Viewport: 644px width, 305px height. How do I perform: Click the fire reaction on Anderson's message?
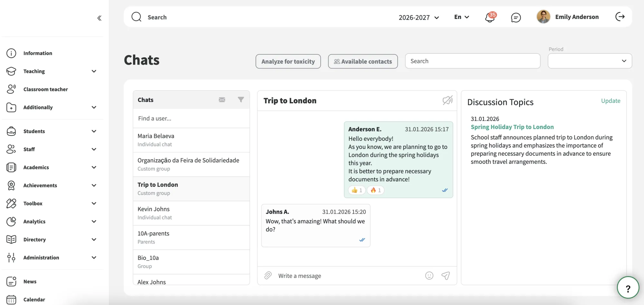[375, 190]
